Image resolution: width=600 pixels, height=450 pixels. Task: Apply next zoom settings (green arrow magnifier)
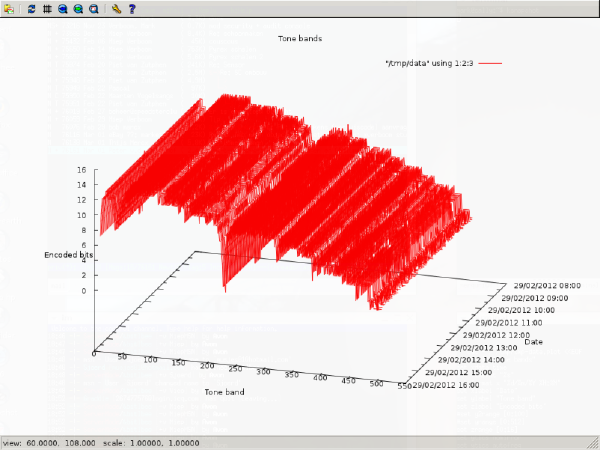point(78,9)
